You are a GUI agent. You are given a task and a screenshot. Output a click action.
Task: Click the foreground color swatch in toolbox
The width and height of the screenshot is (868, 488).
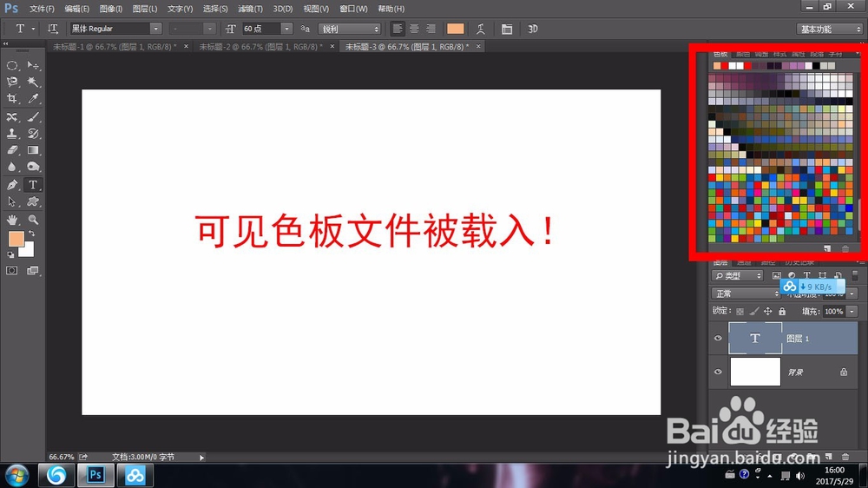click(x=16, y=239)
